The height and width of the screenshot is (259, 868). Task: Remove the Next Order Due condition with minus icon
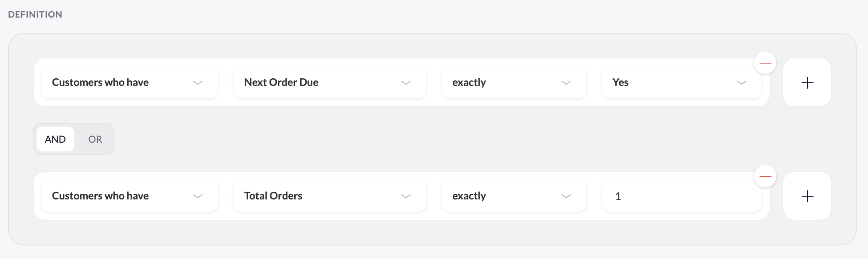pyautogui.click(x=765, y=62)
